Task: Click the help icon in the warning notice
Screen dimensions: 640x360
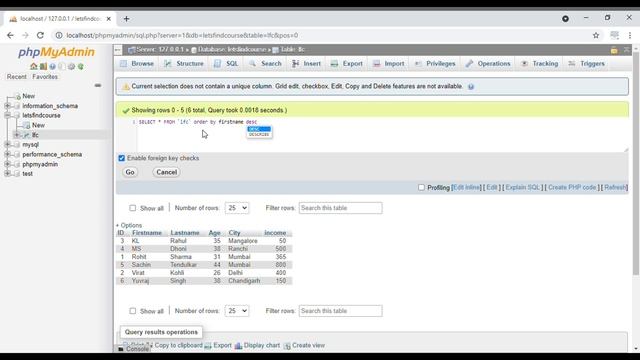Action: point(471,87)
